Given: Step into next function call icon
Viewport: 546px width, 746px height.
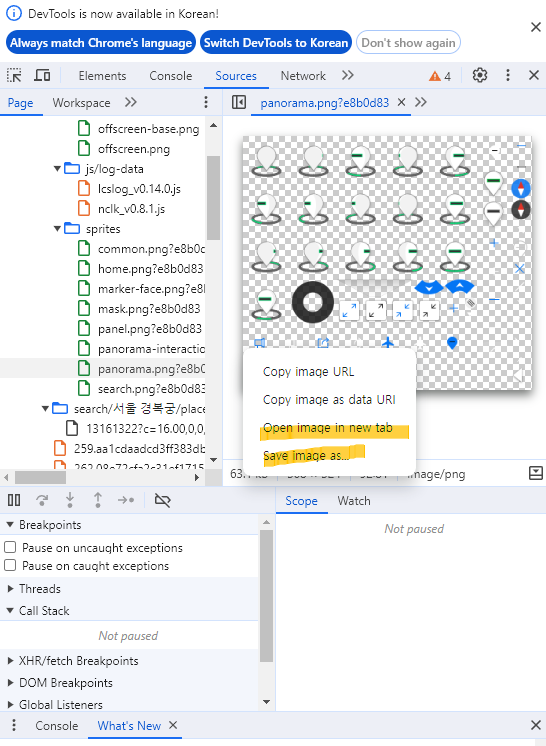Looking at the screenshot, I should click(x=70, y=500).
